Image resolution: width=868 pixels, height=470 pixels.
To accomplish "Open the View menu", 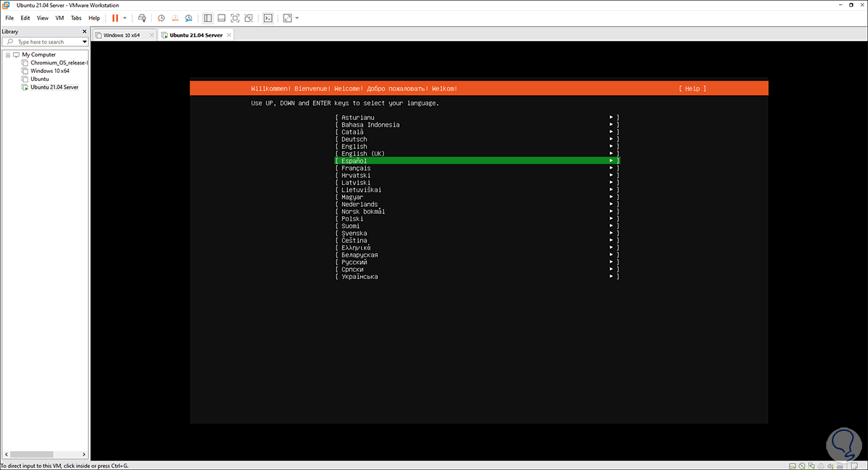I will 43,17.
